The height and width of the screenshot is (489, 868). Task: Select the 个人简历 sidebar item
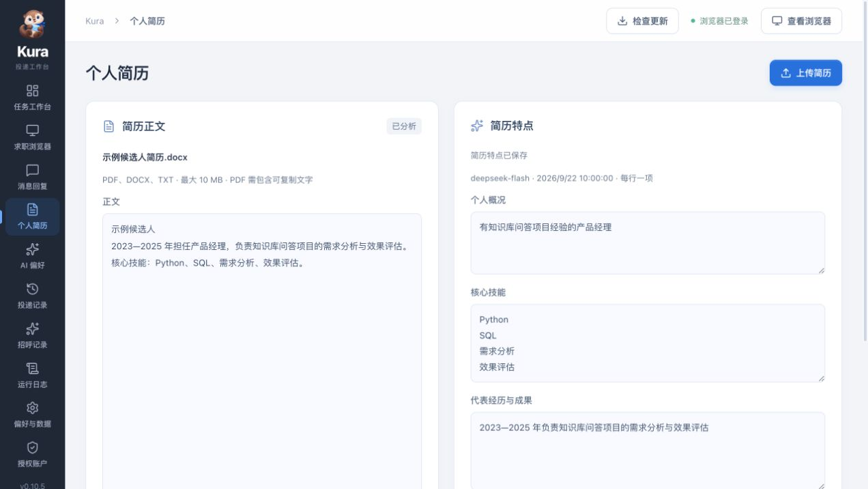click(32, 216)
